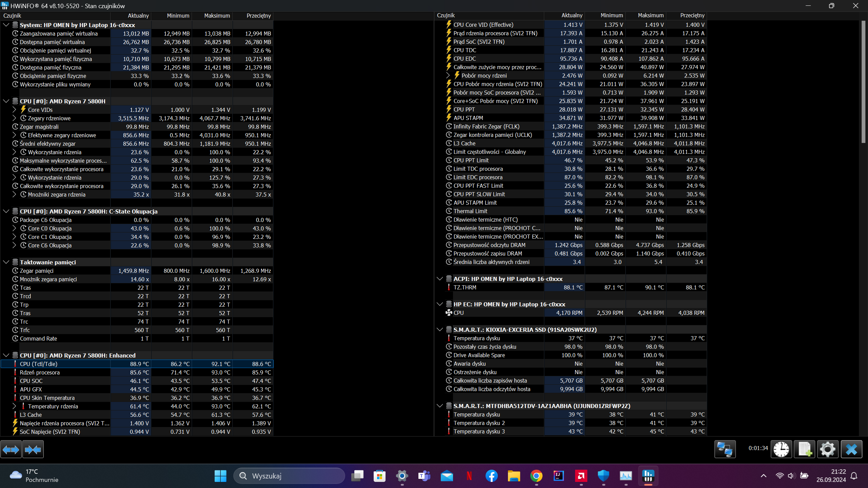Open Google Chrome from the taskbar
Image resolution: width=868 pixels, height=488 pixels.
(x=536, y=476)
